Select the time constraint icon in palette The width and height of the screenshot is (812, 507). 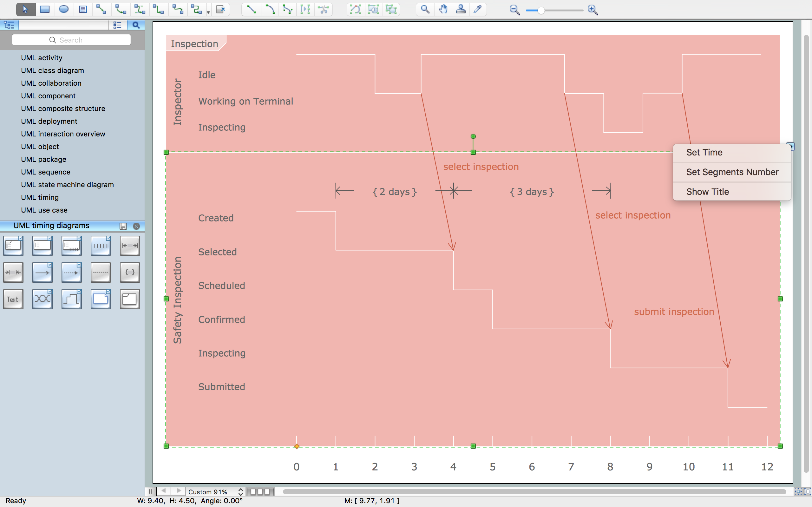pos(129,272)
